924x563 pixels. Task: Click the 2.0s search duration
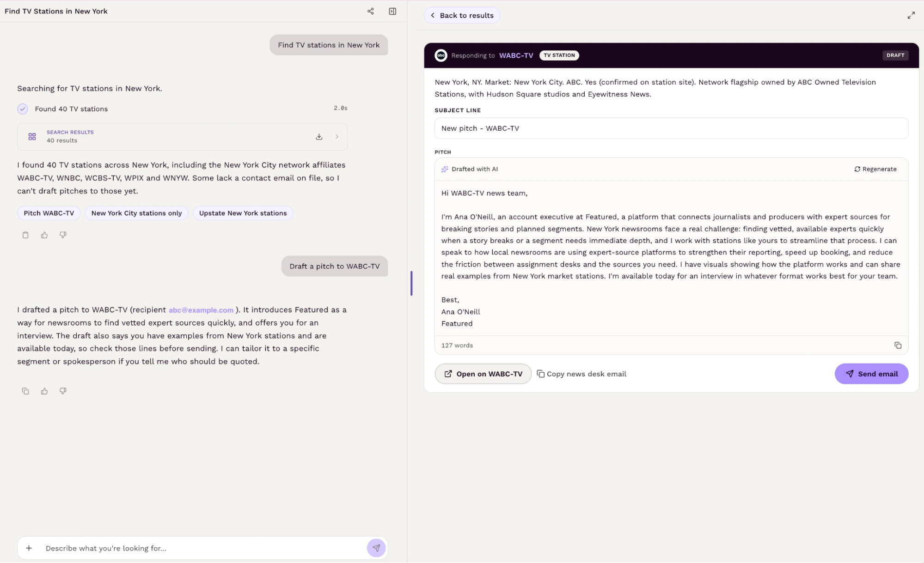pyautogui.click(x=340, y=108)
